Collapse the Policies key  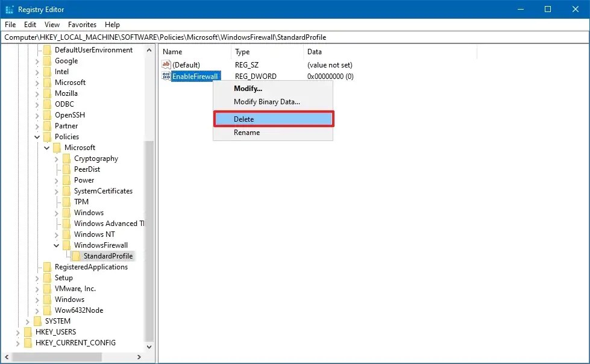pos(37,136)
